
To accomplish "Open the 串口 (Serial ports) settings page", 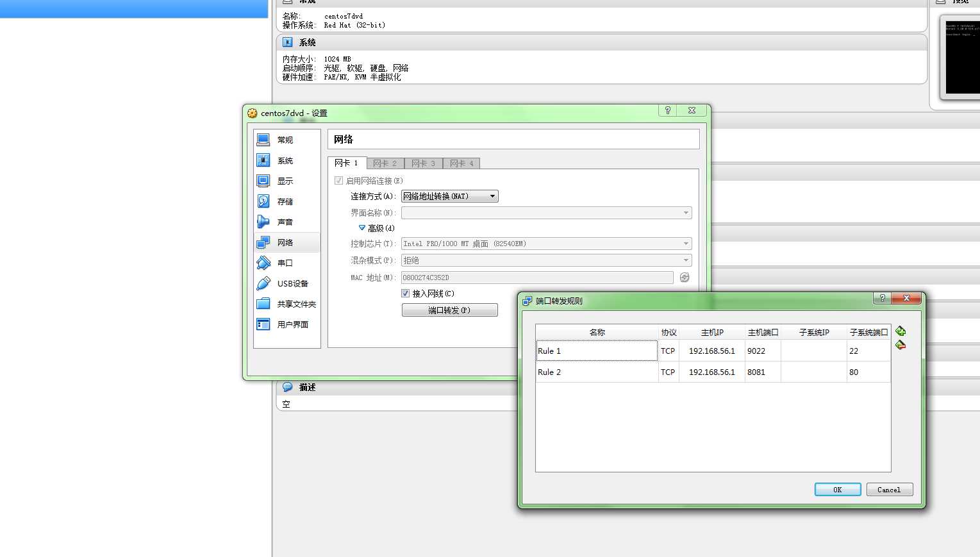I will point(287,263).
